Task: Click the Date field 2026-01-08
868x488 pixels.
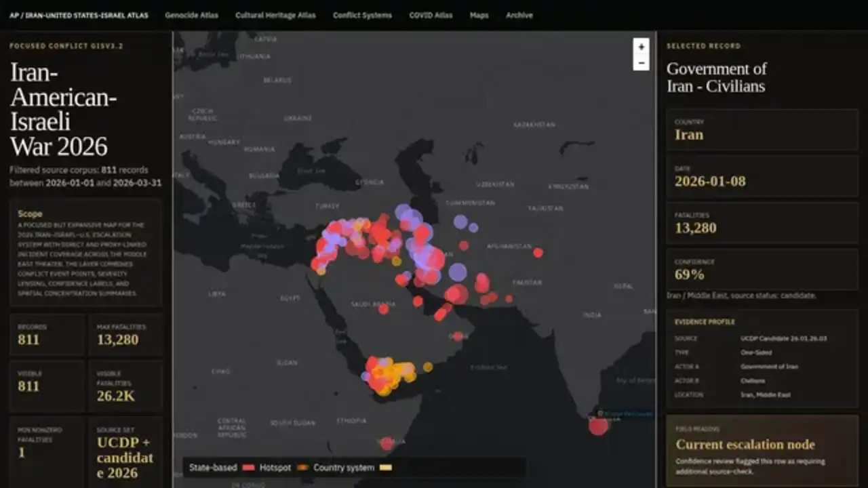Action: click(762, 176)
